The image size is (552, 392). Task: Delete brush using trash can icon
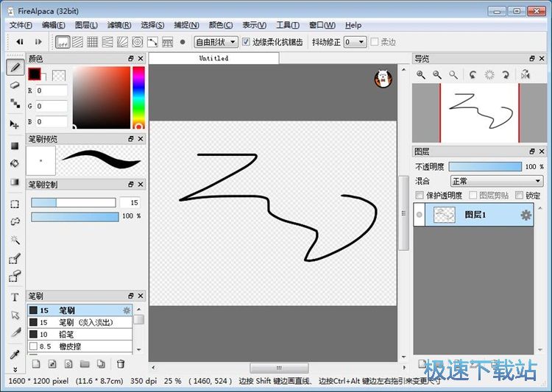click(x=121, y=364)
